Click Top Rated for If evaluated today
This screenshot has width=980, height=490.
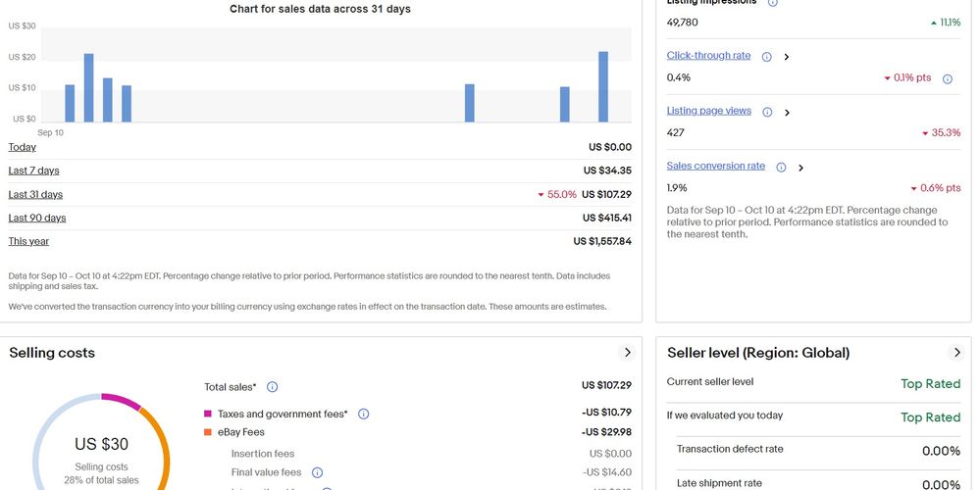pos(931,417)
